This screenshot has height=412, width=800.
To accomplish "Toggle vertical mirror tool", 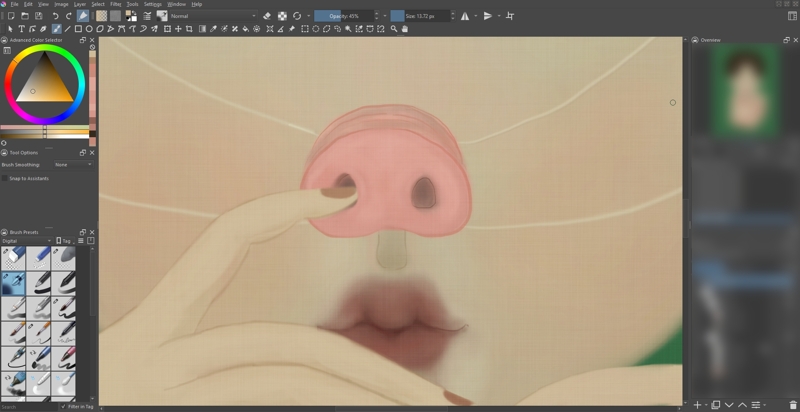I will (487, 16).
